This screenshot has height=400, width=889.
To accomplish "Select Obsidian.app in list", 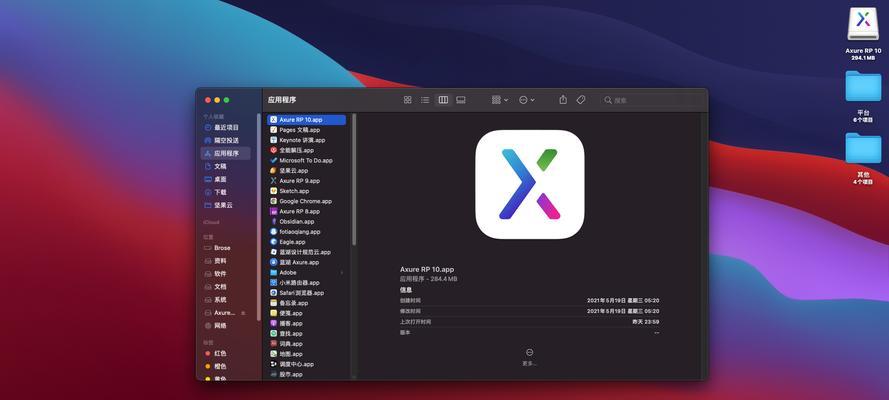I will tap(307, 222).
